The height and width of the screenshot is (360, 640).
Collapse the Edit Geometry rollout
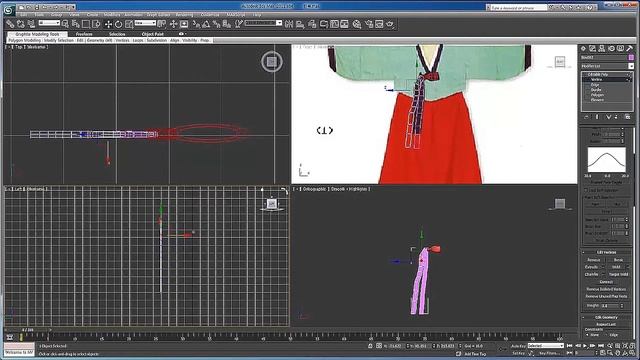[x=583, y=318]
